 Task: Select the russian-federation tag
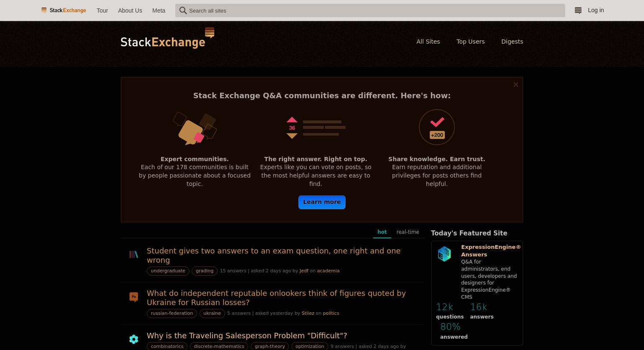coord(172,313)
